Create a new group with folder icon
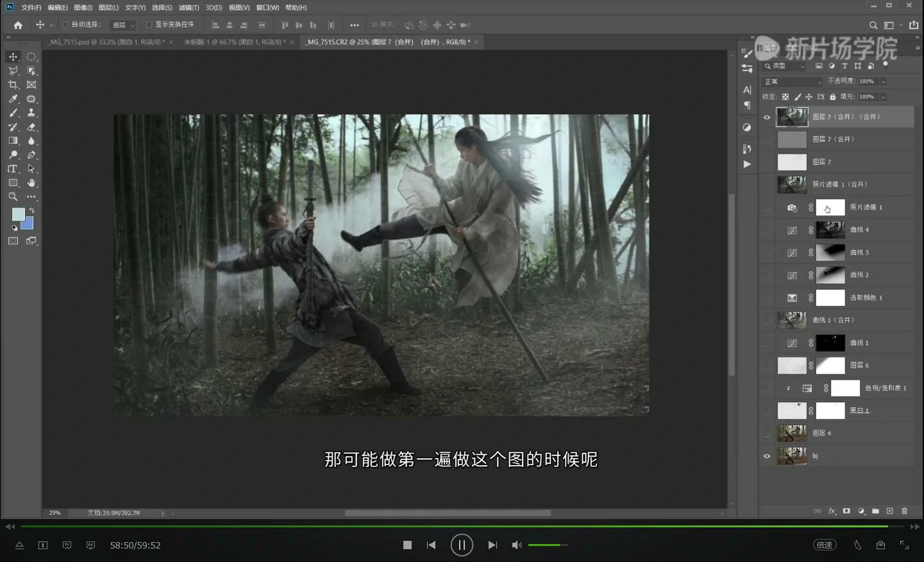 coord(875,511)
